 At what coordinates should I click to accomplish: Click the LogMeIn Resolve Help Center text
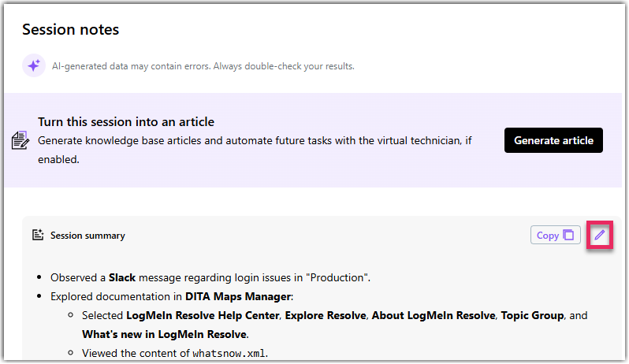(203, 315)
